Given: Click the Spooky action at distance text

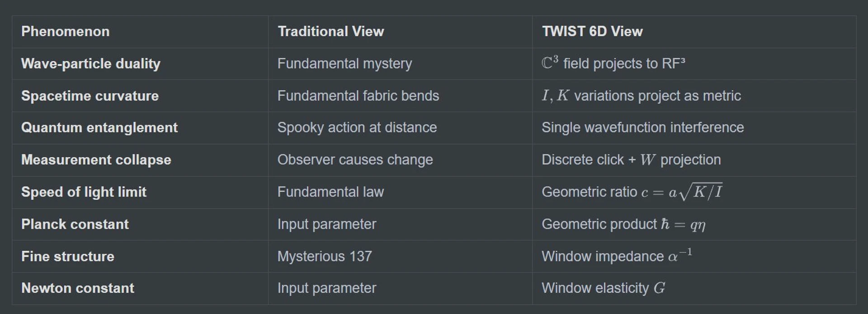Looking at the screenshot, I should (357, 128).
